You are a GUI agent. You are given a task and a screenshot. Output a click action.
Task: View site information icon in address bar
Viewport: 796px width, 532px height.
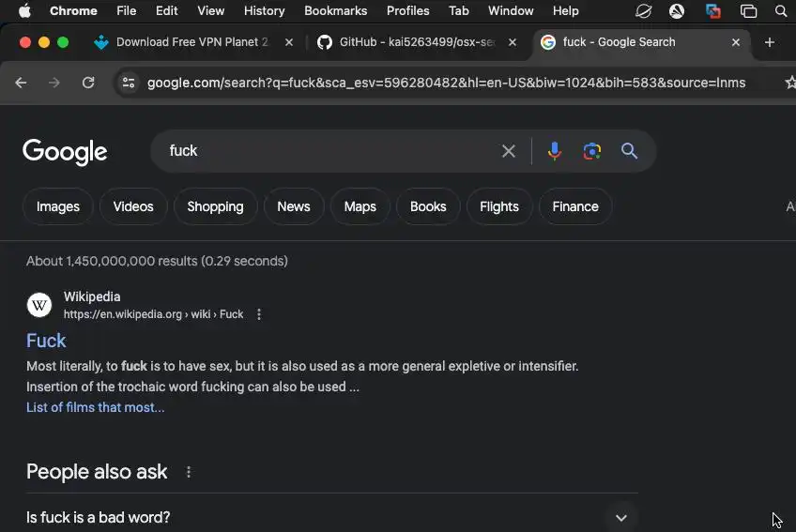point(129,83)
